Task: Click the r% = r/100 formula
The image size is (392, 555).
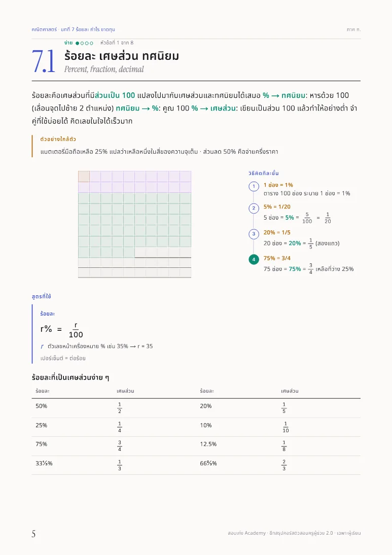Action: pyautogui.click(x=61, y=330)
